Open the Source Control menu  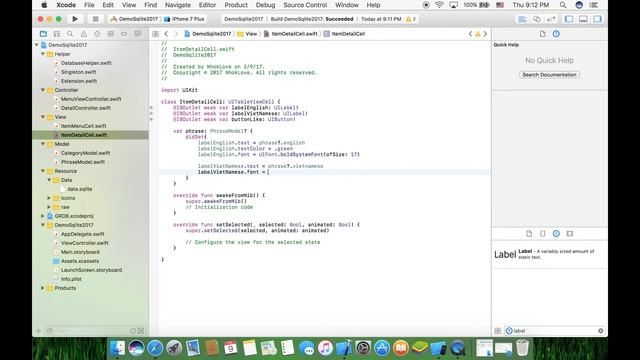305,5
